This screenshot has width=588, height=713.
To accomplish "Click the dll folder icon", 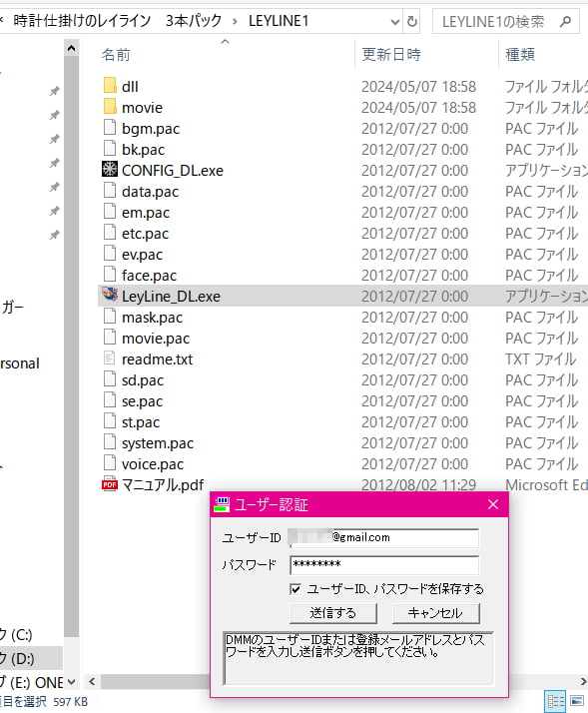I will coord(110,85).
